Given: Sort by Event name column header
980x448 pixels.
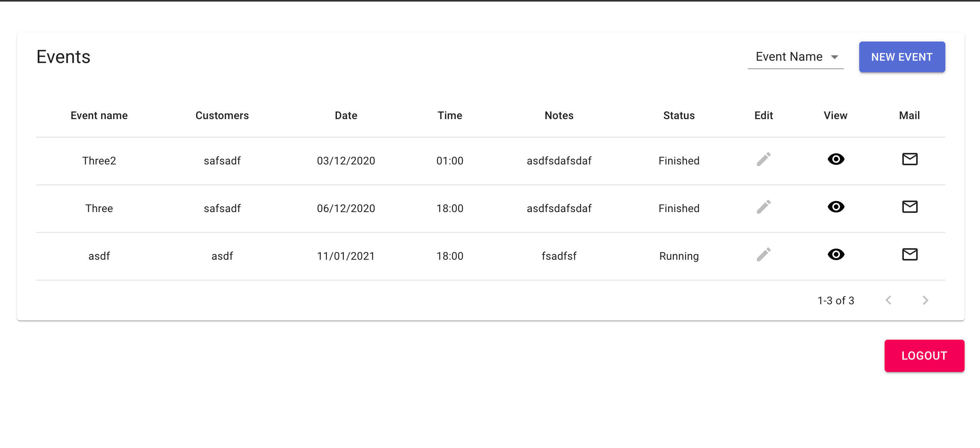Looking at the screenshot, I should (99, 115).
